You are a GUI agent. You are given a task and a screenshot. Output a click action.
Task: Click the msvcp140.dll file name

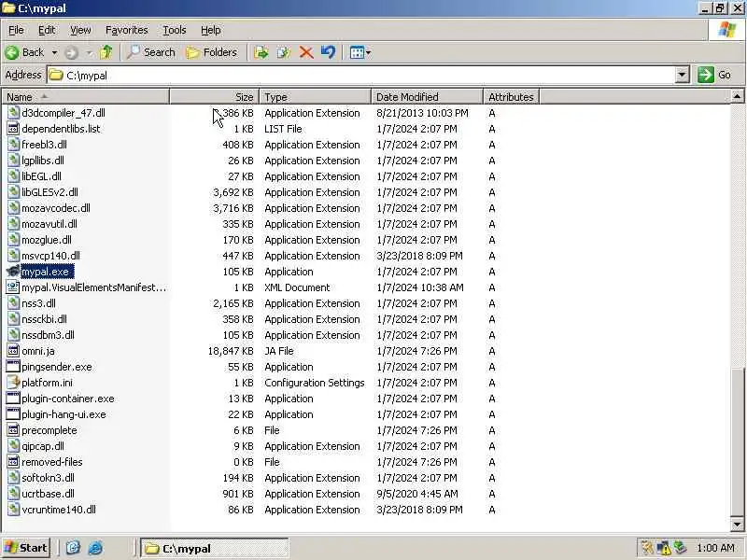[x=50, y=256]
